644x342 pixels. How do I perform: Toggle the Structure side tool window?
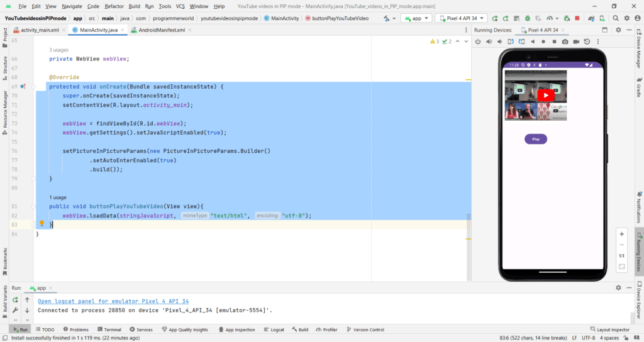coord(5,68)
